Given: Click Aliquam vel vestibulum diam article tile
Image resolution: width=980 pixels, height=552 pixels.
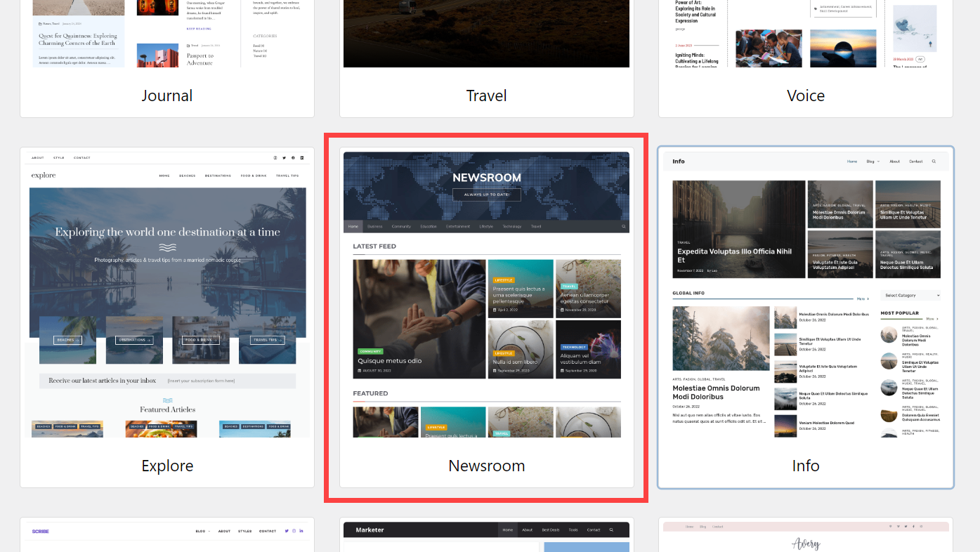Looking at the screenshot, I should pyautogui.click(x=588, y=349).
